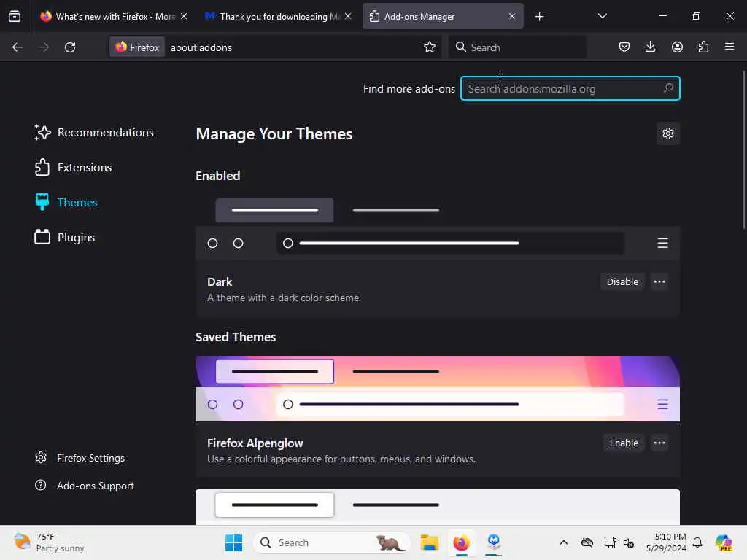The height and width of the screenshot is (560, 747).
Task: Close the Thank you for downloading tab
Action: coord(348,16)
